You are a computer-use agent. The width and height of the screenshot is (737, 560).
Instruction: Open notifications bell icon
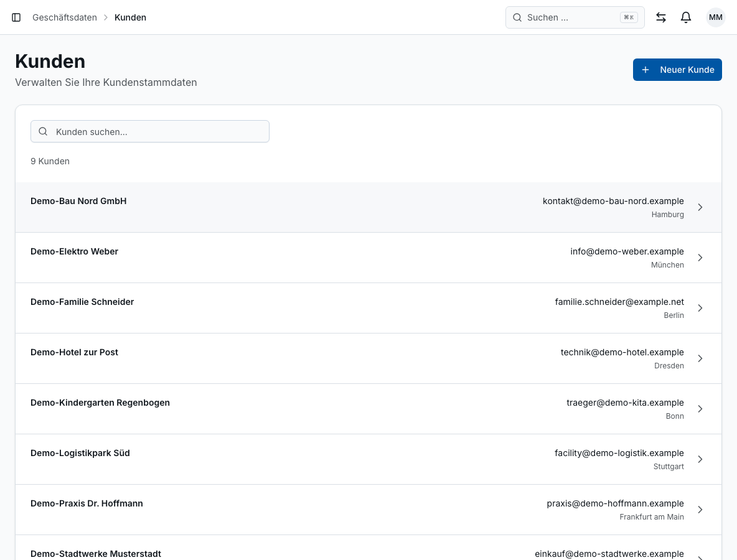[686, 17]
